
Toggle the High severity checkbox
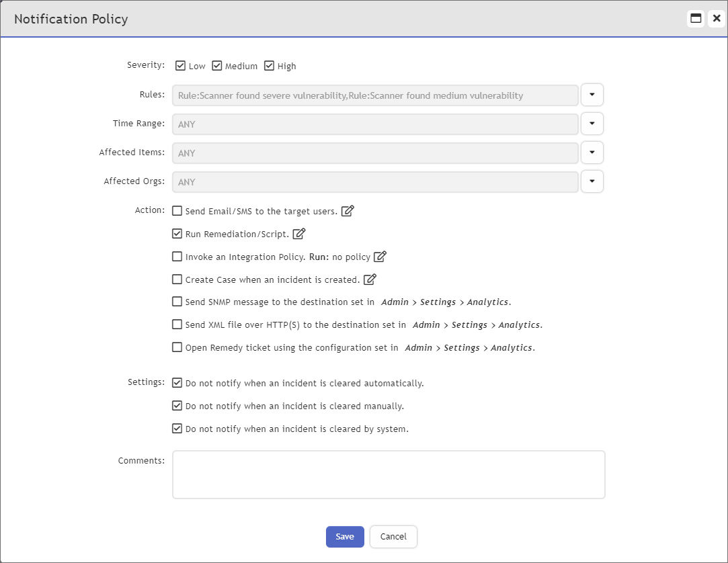[x=271, y=65]
